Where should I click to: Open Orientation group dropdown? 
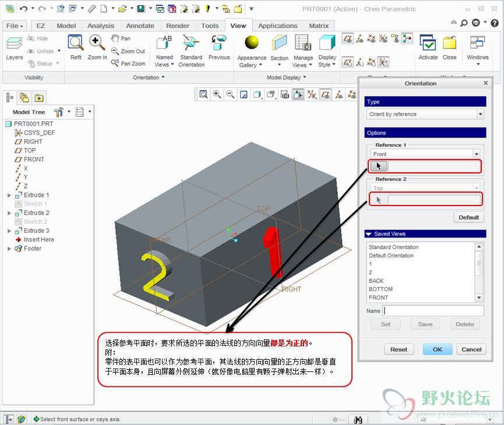[149, 77]
